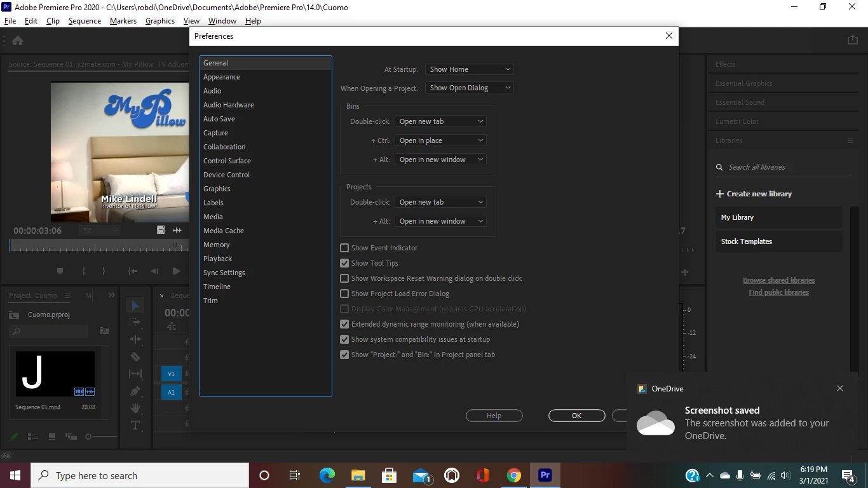This screenshot has width=868, height=488.
Task: Check Show Project Load Error Dialog
Action: click(344, 294)
